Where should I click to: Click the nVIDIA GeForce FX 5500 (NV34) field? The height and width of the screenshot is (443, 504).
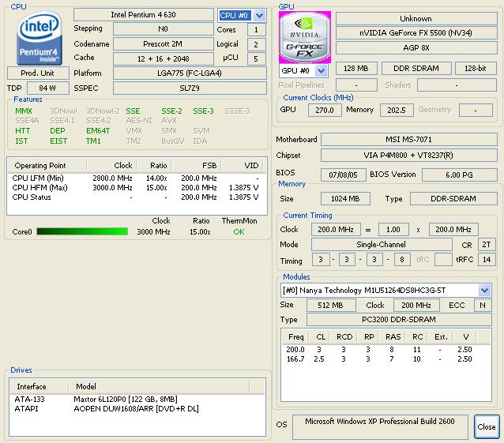click(416, 32)
